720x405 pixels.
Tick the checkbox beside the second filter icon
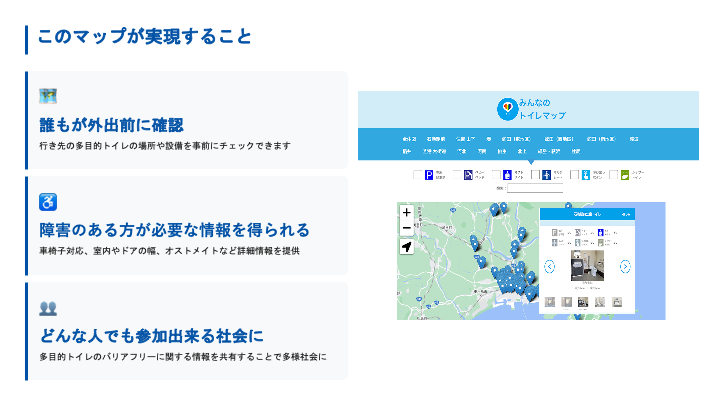(x=456, y=175)
